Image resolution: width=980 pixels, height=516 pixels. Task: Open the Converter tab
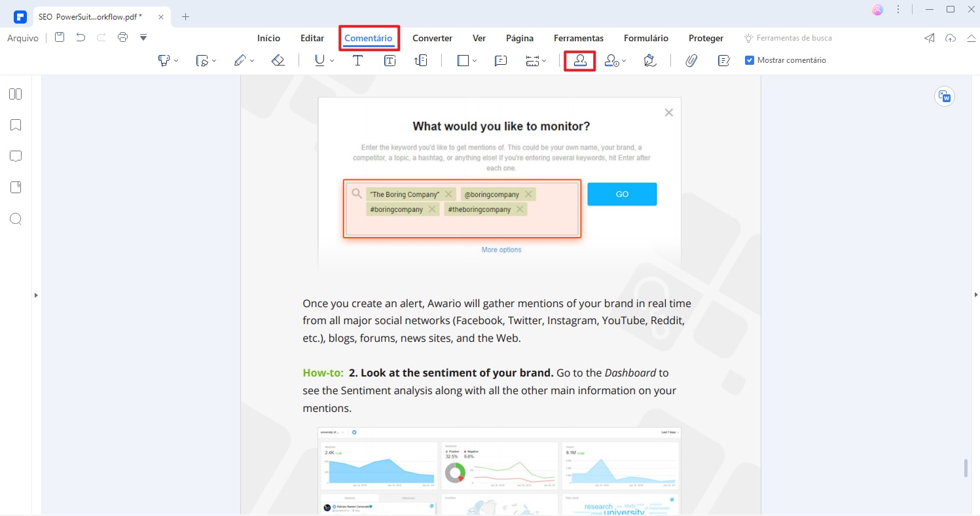pos(432,38)
